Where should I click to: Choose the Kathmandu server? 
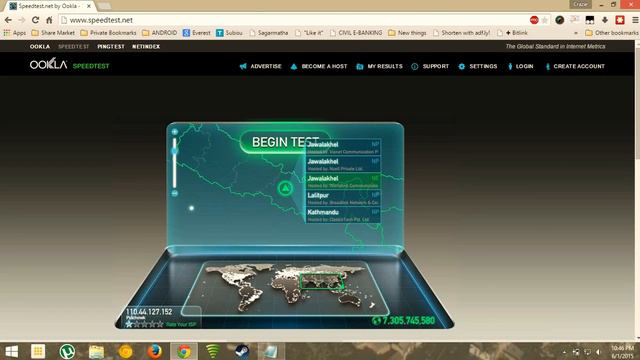[343, 215]
